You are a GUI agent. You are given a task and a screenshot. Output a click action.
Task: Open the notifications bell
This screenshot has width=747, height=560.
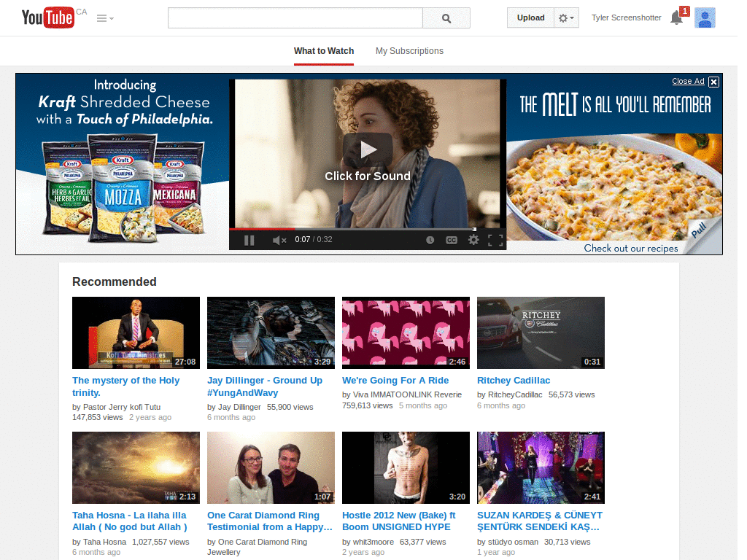tap(676, 17)
